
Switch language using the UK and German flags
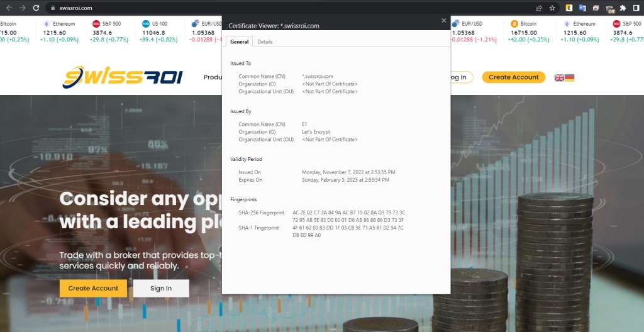coord(564,77)
